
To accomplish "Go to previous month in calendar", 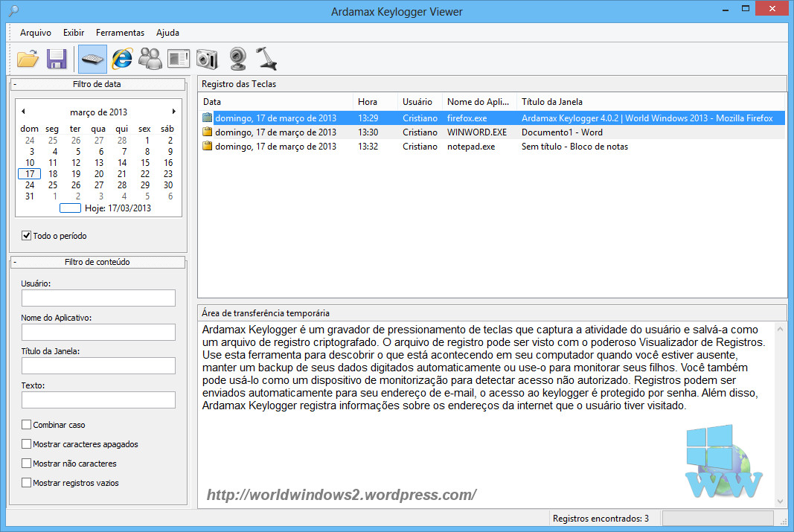I will click(x=23, y=112).
